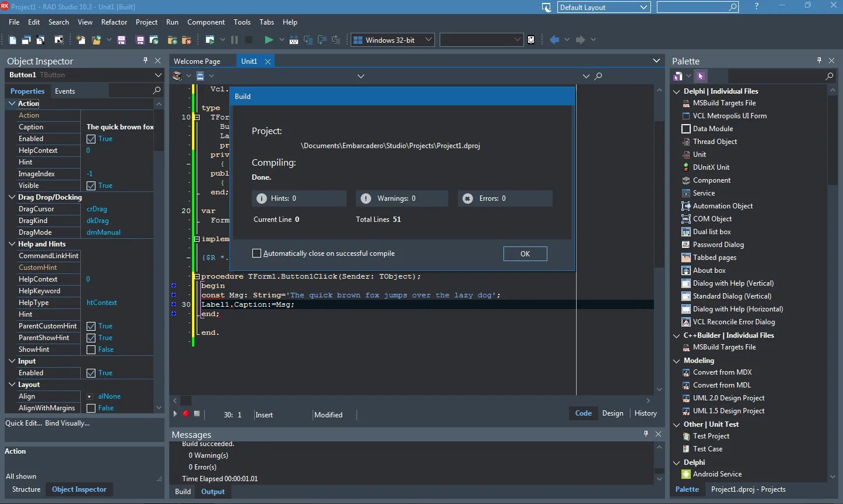Click OK in the Build dialog
This screenshot has height=504, width=843.
pyautogui.click(x=525, y=253)
